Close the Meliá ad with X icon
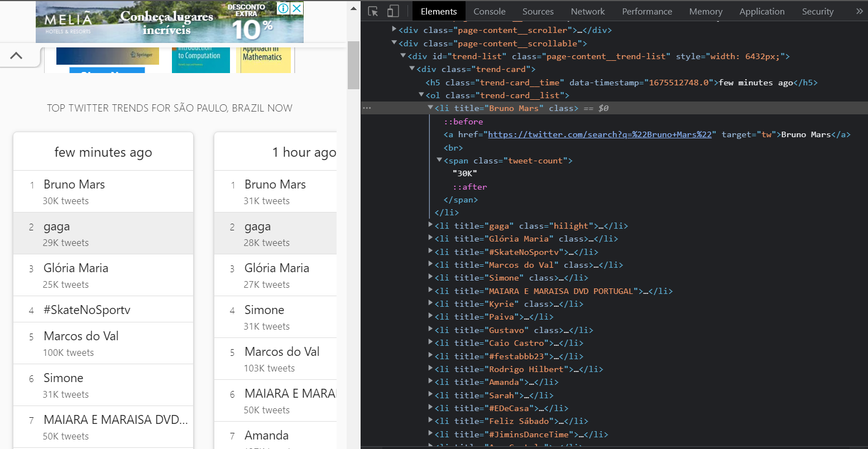Screen dimensions: 868x449 298,8
